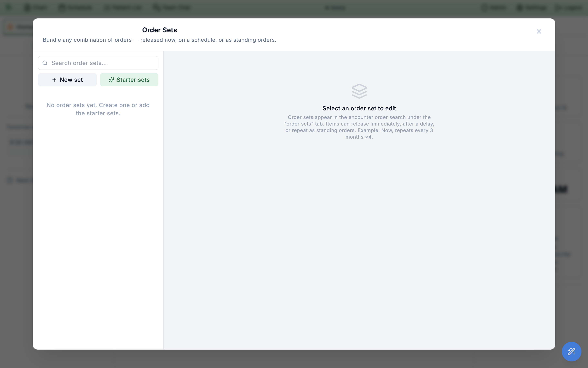Viewport: 588px width, 368px height.
Task: Focus the Search order sets field
Action: point(98,63)
